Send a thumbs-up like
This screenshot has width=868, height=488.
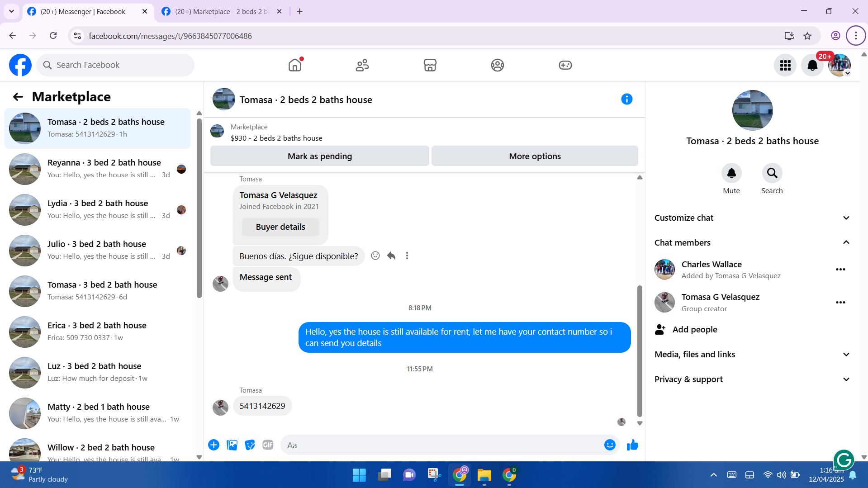click(x=632, y=445)
